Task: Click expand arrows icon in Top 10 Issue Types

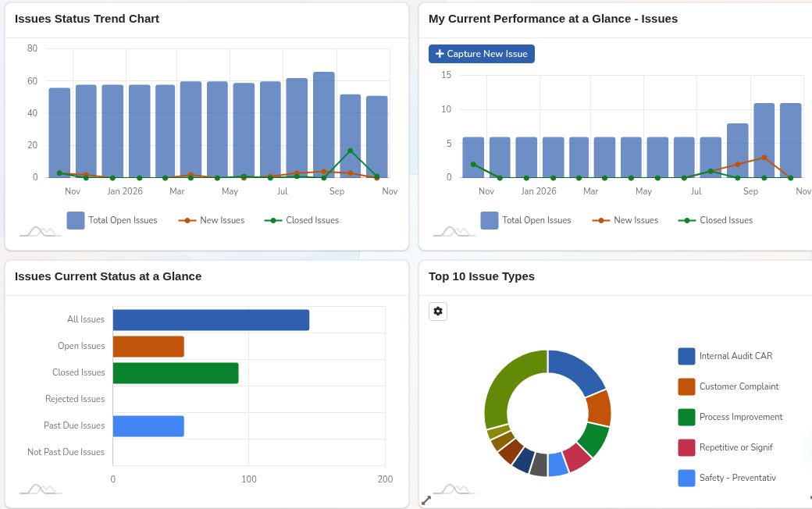Action: tap(426, 500)
